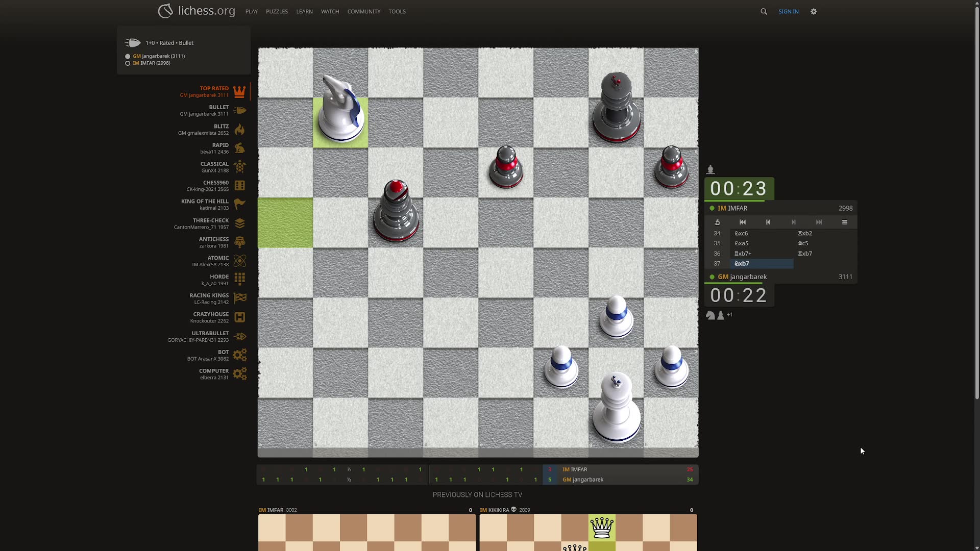Open the settings gear menu
Viewport: 980px width, 551px height.
(x=814, y=11)
